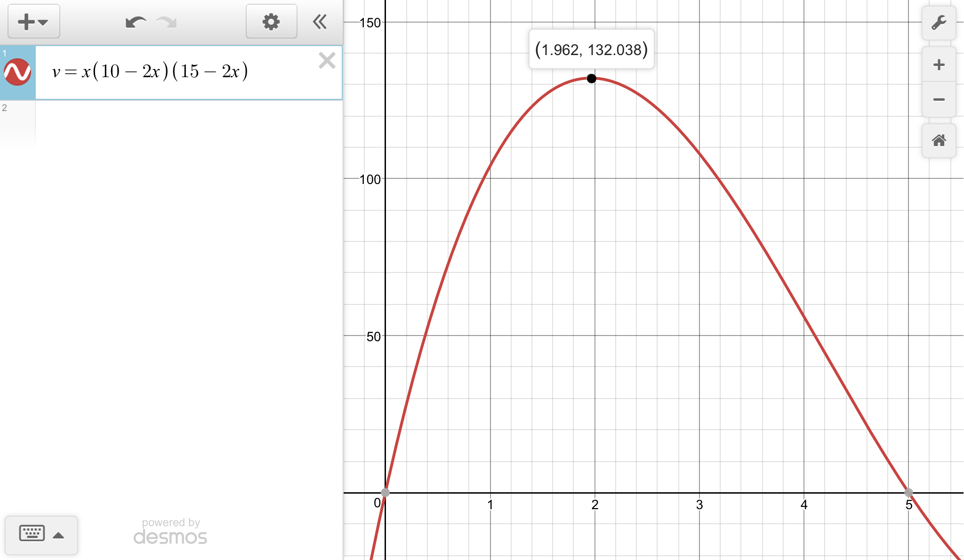Select empty expression row 2
964x560 pixels.
click(188, 122)
